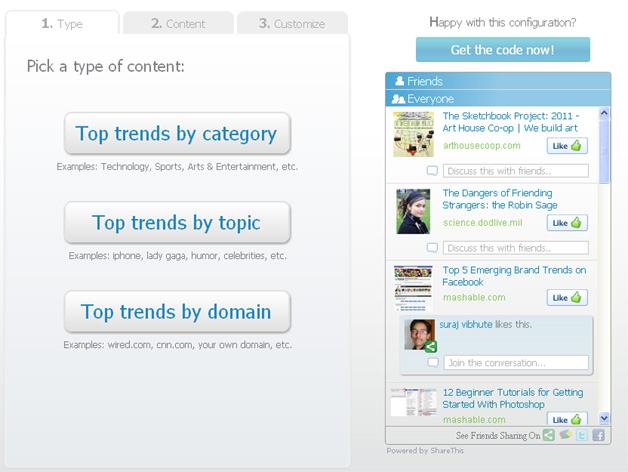Click the Friends person icon
This screenshot has height=472, width=628.
point(399,81)
